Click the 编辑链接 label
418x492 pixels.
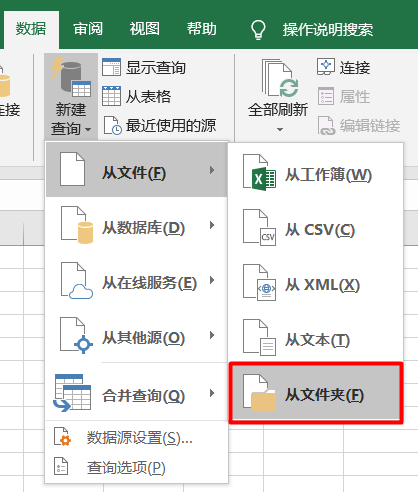(370, 126)
